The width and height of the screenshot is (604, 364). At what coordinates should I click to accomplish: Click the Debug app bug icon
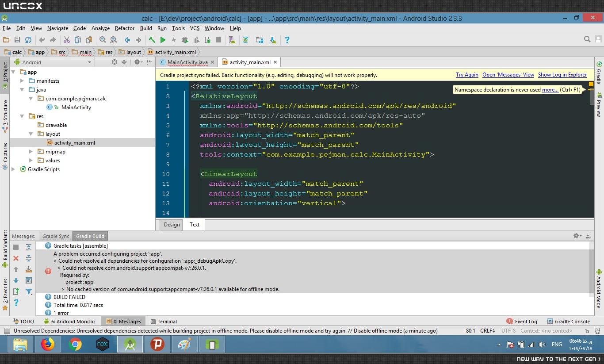pyautogui.click(x=185, y=40)
